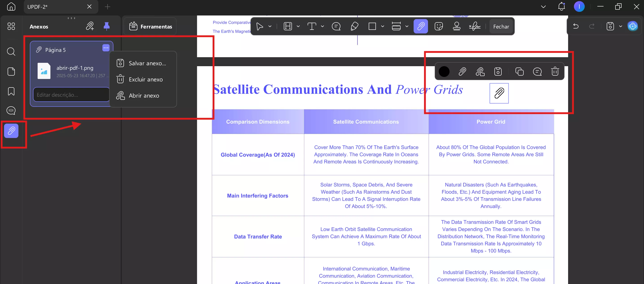Open the UPDF AI assistant icon
This screenshot has width=644, height=284.
(633, 26)
